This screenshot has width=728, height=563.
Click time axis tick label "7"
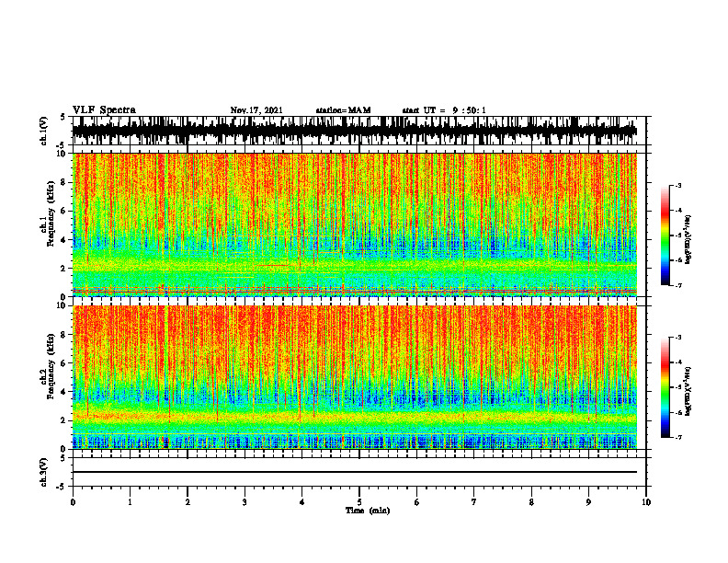point(474,502)
